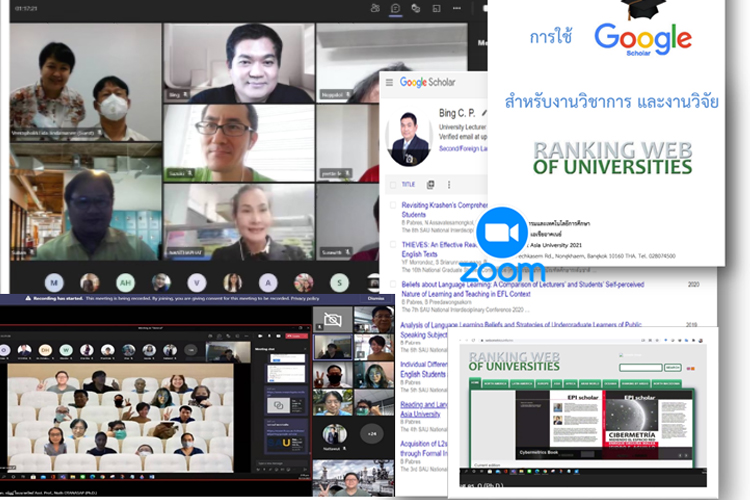Click the Leave button in lower Teams window
The image size is (750, 500).
(x=296, y=336)
